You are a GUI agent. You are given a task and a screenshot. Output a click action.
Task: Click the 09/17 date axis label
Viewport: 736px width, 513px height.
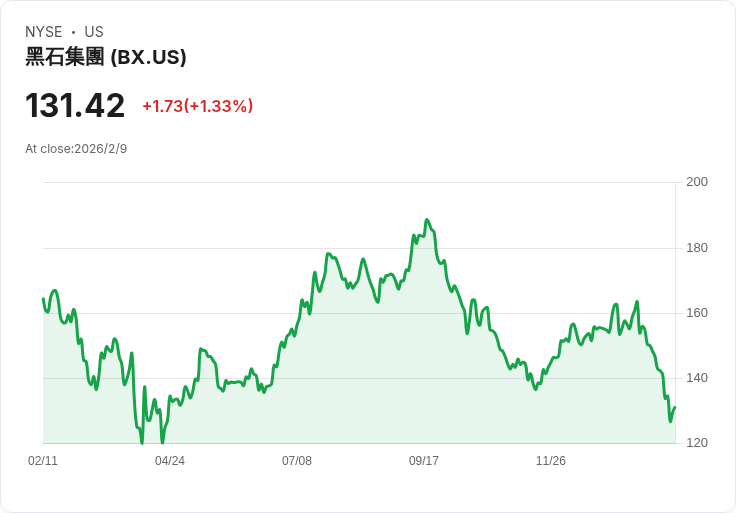pos(424,461)
